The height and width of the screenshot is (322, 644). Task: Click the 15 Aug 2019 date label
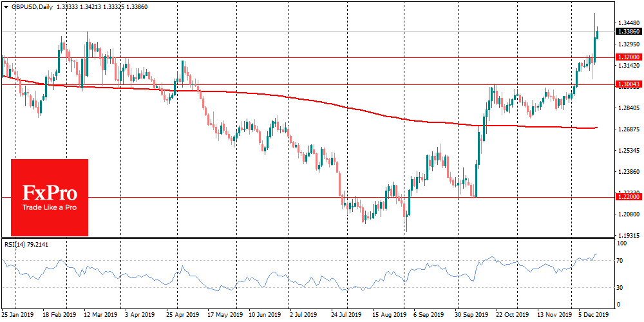point(388,316)
